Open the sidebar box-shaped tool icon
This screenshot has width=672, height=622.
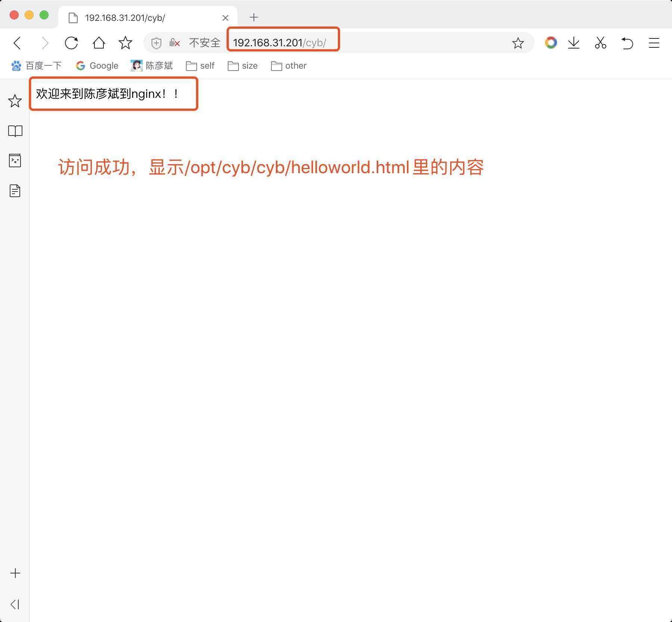click(x=15, y=161)
